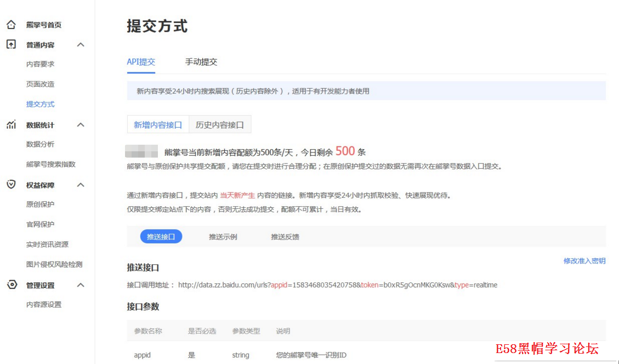Collapse the 普通内容 section chevron

(81, 45)
